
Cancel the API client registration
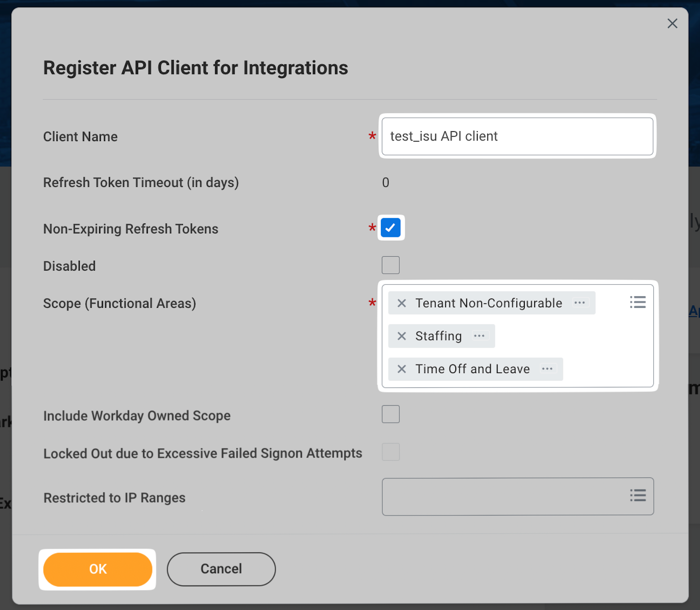[221, 569]
